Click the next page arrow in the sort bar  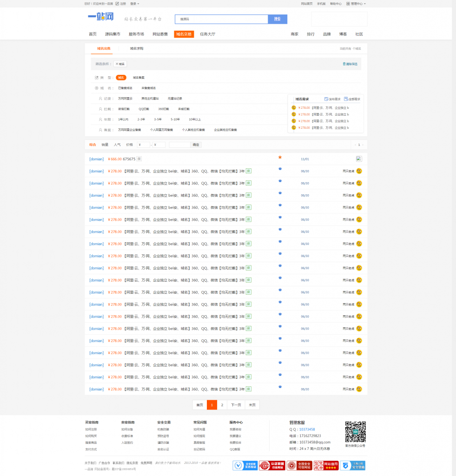pyautogui.click(x=363, y=145)
